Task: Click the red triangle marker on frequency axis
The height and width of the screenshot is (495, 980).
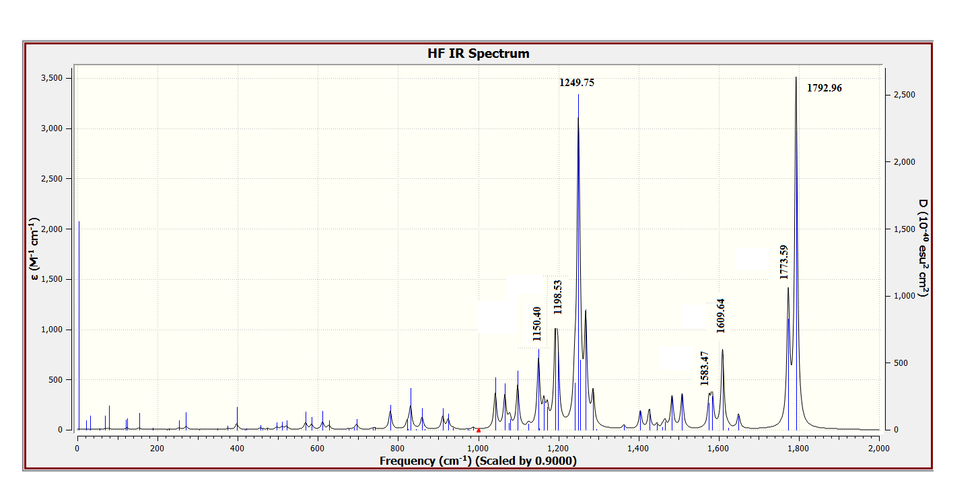Action: tap(479, 430)
